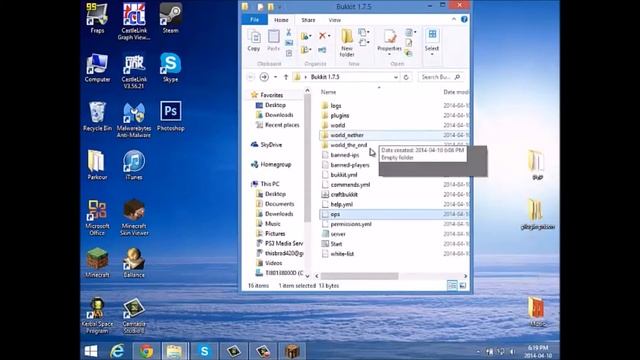Select the craftbukkit file
This screenshot has height=360, width=640.
(344, 194)
